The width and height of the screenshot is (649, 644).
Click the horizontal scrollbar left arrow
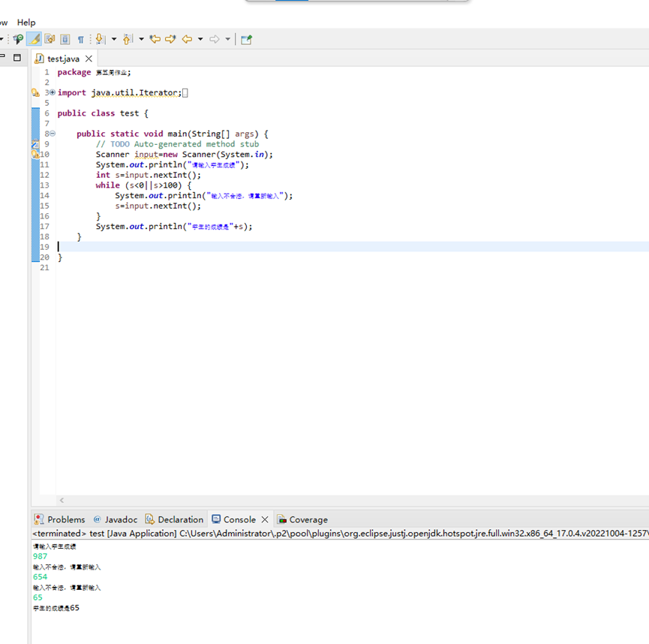62,501
